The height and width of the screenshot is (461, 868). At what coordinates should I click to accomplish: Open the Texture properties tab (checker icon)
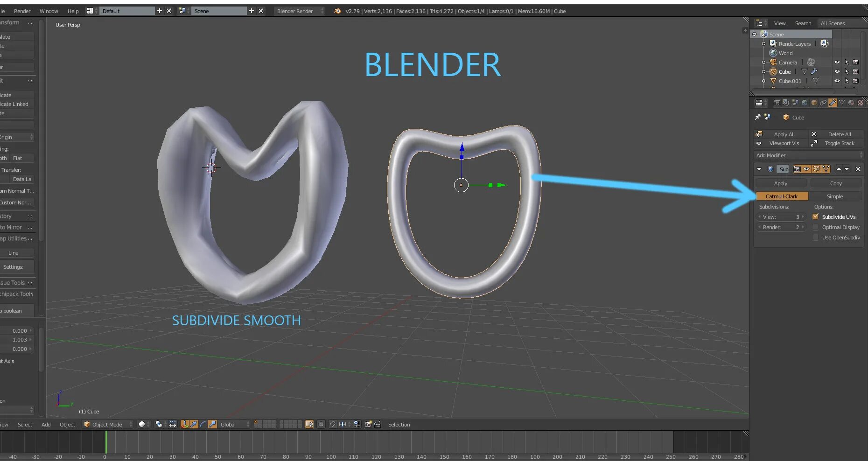click(x=861, y=103)
